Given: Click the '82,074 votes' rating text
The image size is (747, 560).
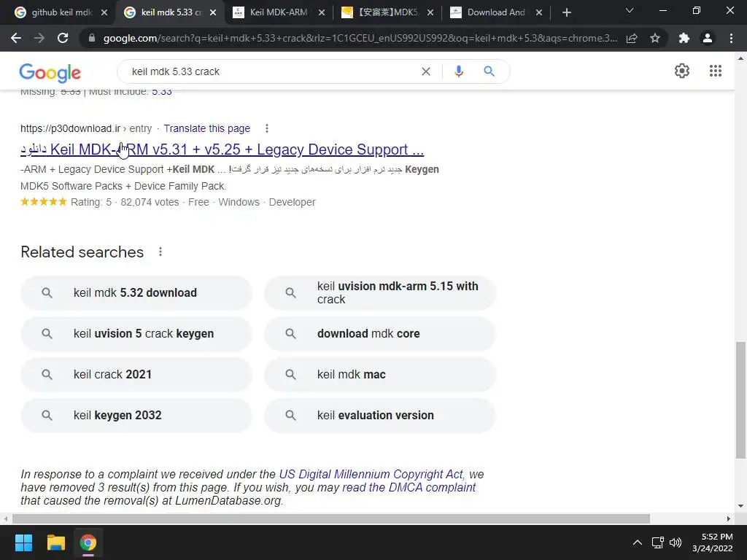Looking at the screenshot, I should pyautogui.click(x=150, y=203).
